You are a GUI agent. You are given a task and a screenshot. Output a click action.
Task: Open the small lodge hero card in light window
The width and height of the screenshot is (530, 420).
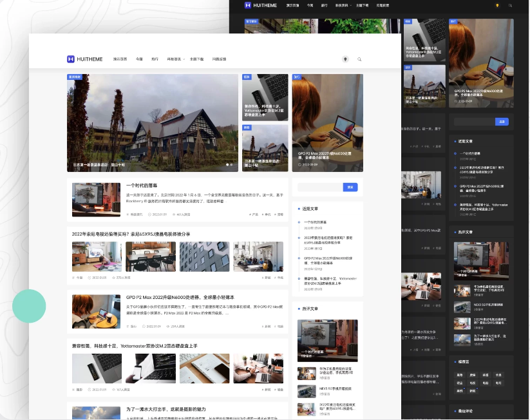pyautogui.click(x=265, y=148)
